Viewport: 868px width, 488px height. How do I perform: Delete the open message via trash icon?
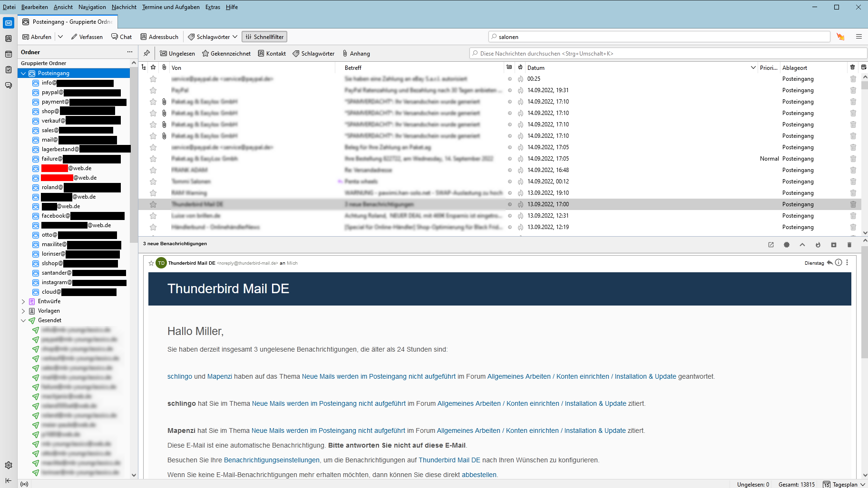coord(849,245)
